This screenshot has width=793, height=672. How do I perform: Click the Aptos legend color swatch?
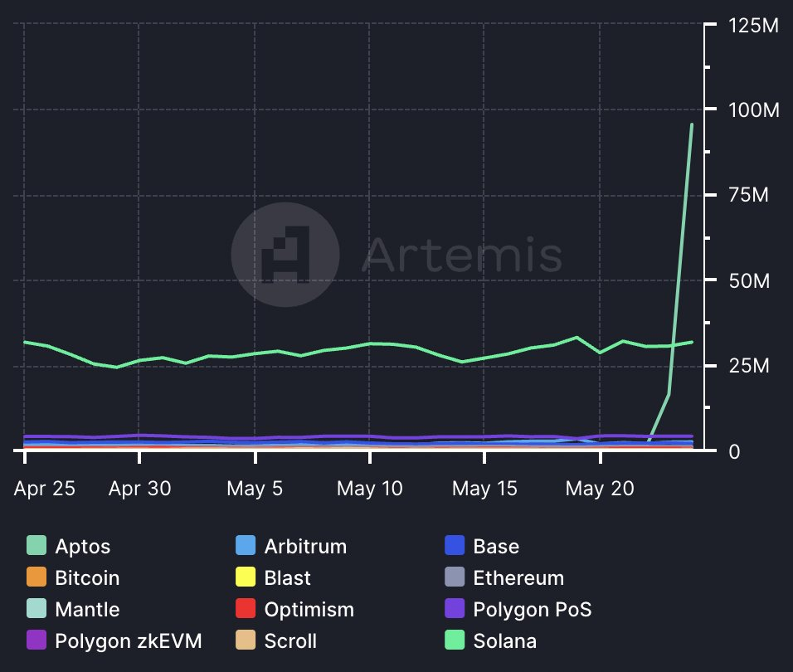(x=36, y=546)
